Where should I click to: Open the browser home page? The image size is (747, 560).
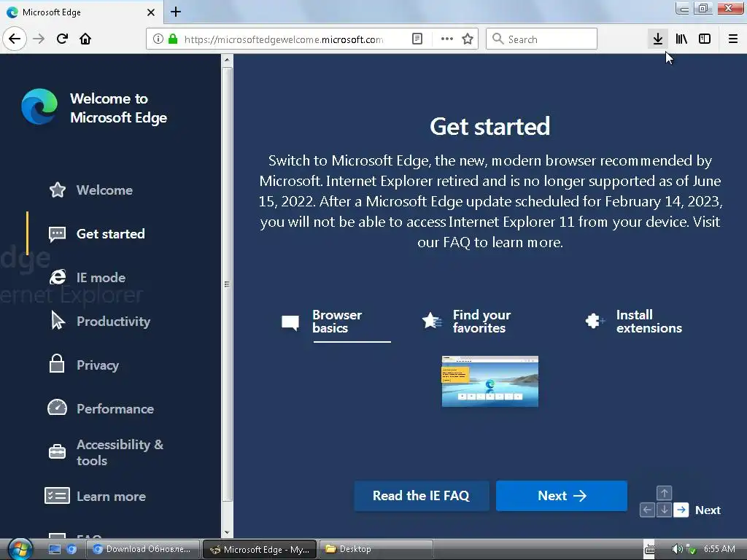[x=85, y=39]
